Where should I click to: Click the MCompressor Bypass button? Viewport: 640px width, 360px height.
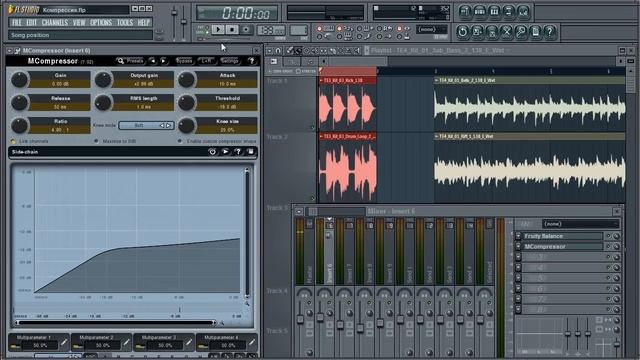(x=184, y=61)
